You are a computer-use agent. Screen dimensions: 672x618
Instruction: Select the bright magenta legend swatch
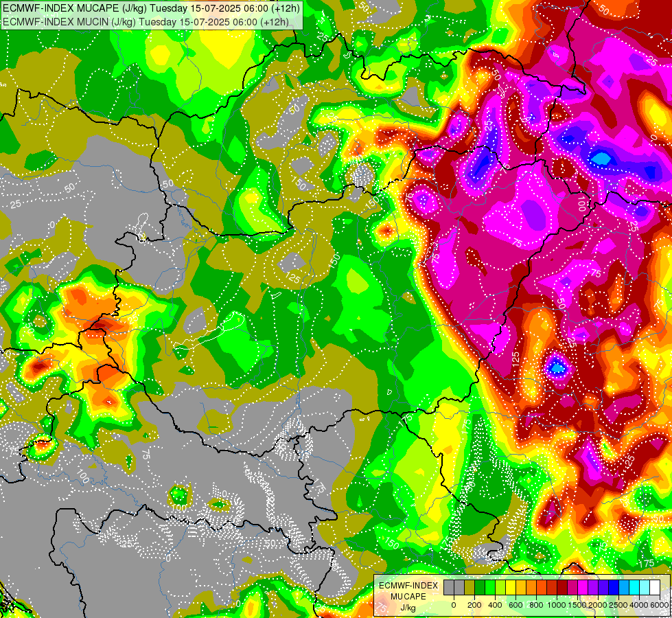point(583,588)
